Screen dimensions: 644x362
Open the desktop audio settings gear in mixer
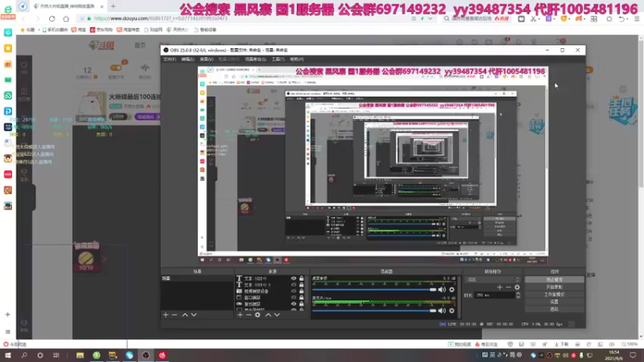pos(452,290)
